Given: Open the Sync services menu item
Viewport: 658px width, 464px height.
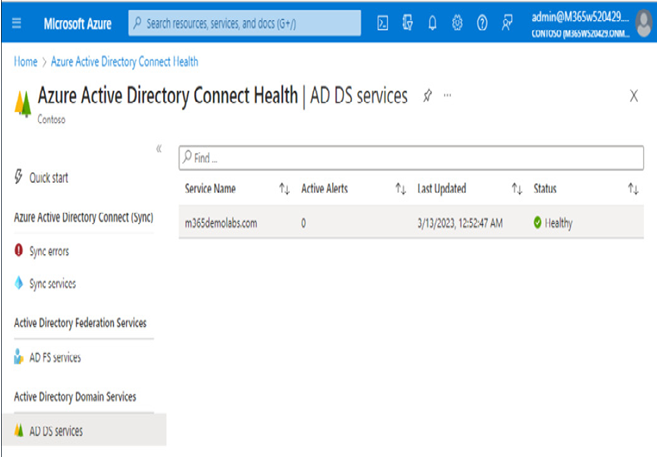Looking at the screenshot, I should 52,284.
